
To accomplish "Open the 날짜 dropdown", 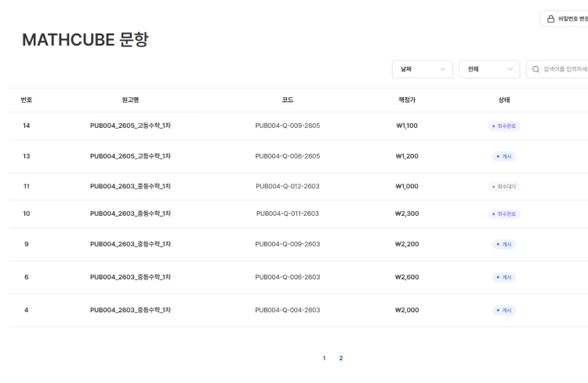I will [423, 69].
